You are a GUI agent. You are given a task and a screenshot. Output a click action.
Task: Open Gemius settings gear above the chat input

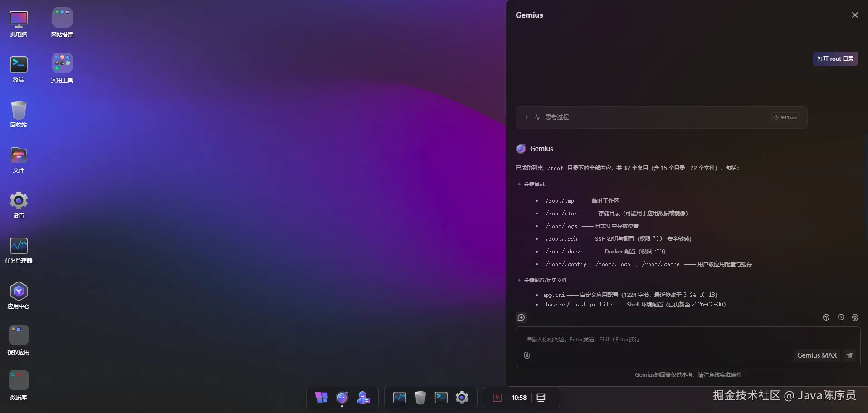(855, 317)
